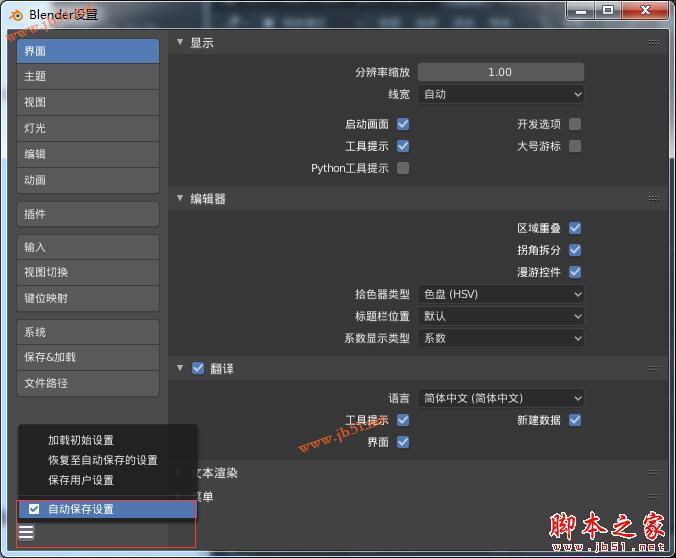The image size is (676, 558).
Task: Toggle the 启动画面 checkbox
Action: (403, 124)
